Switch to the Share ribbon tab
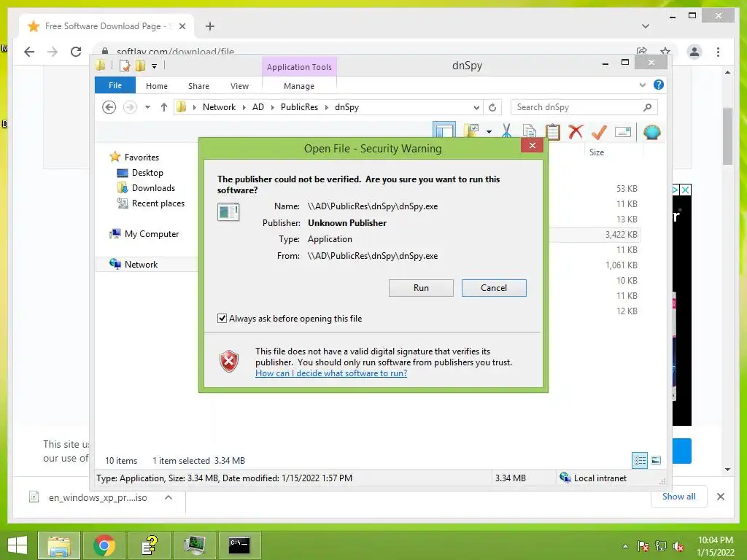Screen dimensions: 747x560 [198, 86]
